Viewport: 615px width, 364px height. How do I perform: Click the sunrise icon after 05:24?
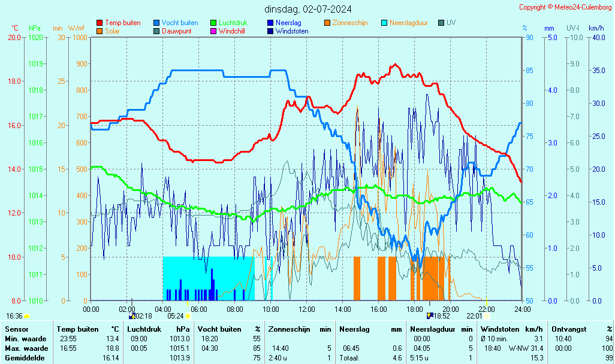(x=188, y=316)
